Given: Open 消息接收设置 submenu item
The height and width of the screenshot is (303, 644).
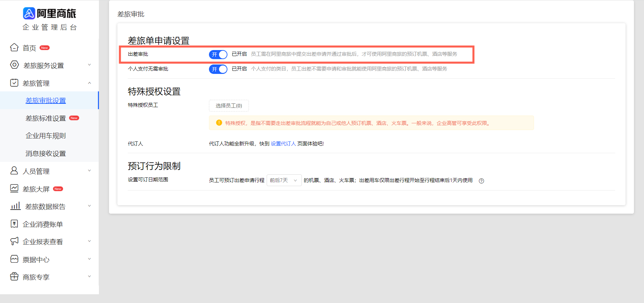Looking at the screenshot, I should 46,154.
